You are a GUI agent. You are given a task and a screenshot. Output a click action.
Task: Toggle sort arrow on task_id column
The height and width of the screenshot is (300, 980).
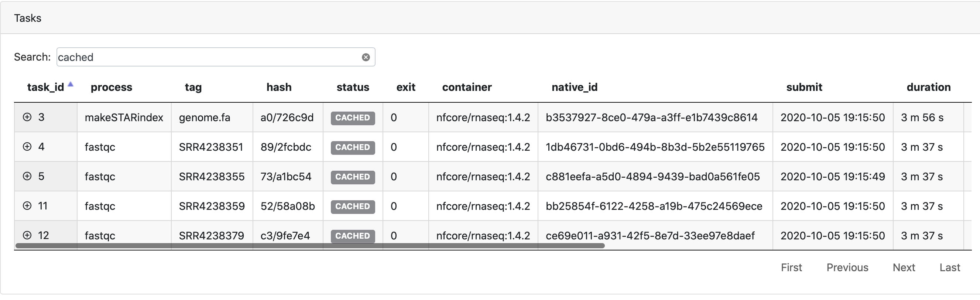(71, 85)
